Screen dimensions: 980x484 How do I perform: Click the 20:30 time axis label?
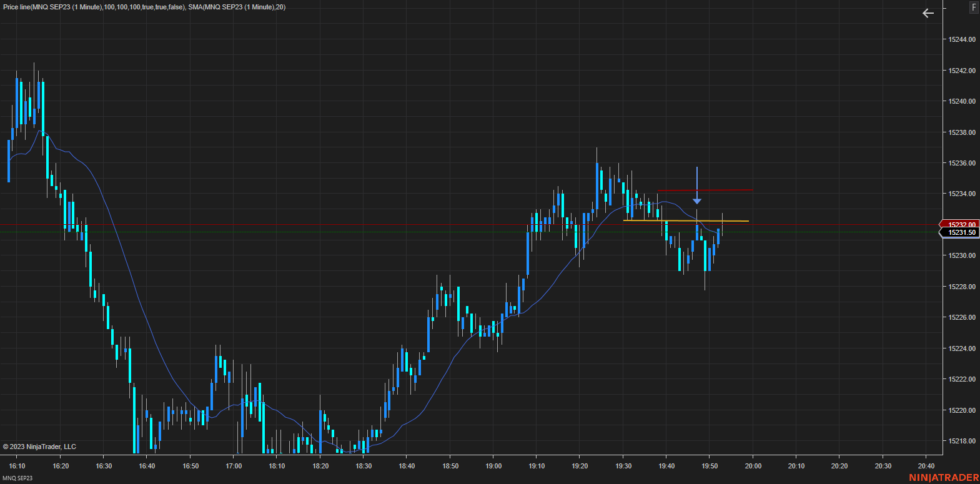click(x=883, y=466)
